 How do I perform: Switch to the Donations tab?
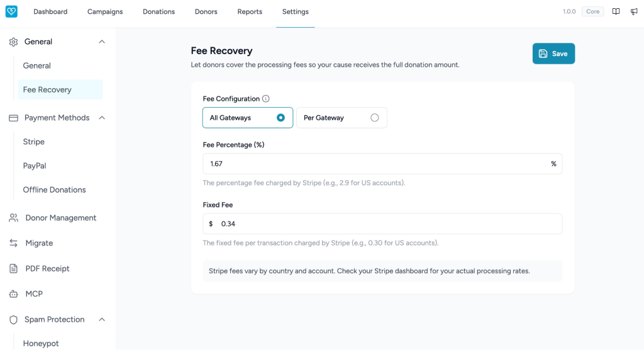tap(159, 11)
